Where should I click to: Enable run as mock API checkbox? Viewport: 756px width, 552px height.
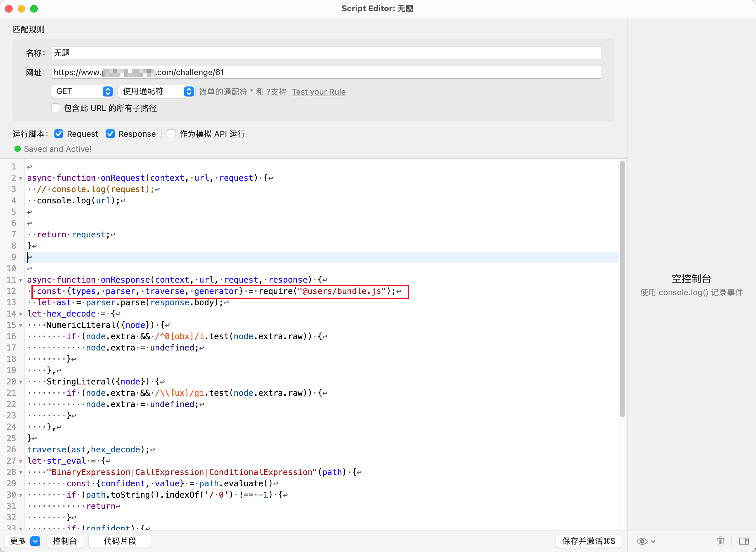[171, 134]
